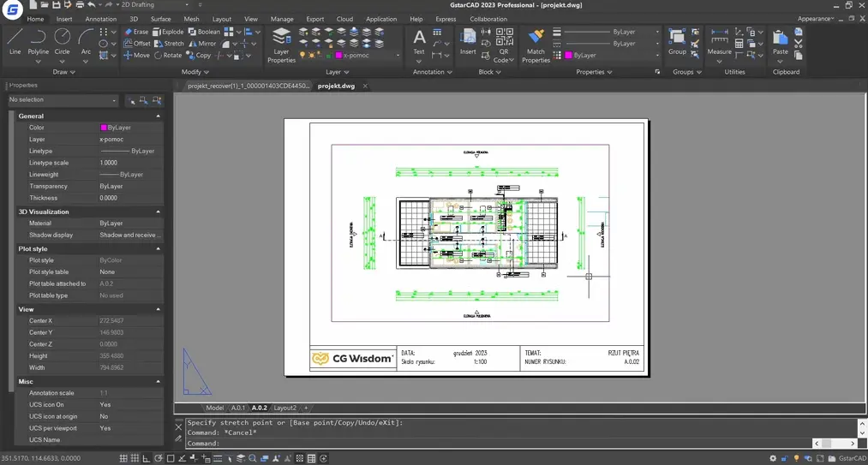Click the magenta ByLayer color swatch in ribbon
Viewport: 868px width, 465px height.
click(x=568, y=56)
